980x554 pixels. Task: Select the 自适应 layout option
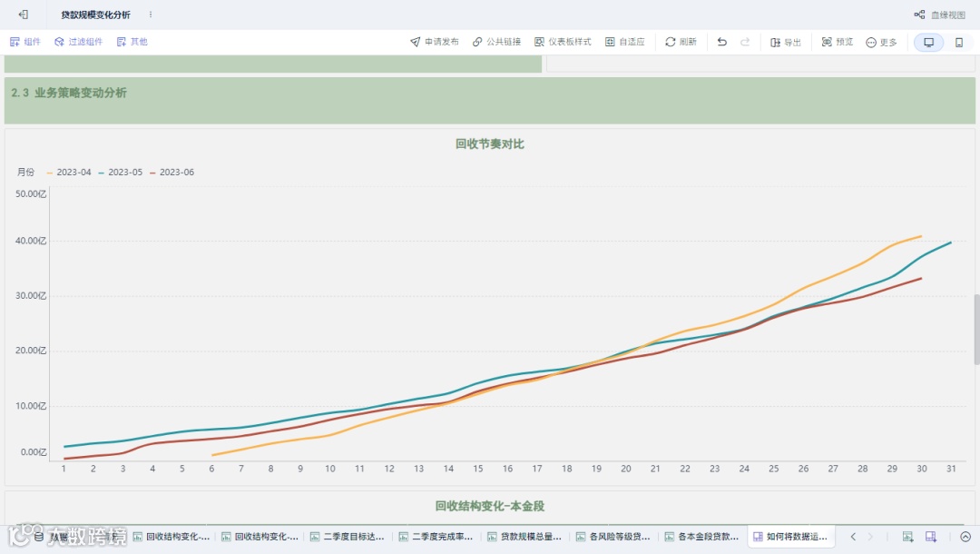(x=624, y=42)
